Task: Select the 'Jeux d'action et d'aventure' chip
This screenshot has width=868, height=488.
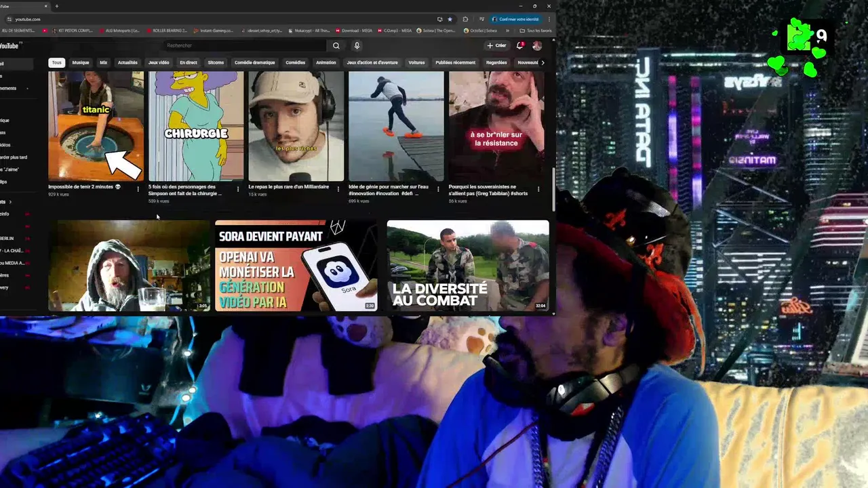Action: 372,62
